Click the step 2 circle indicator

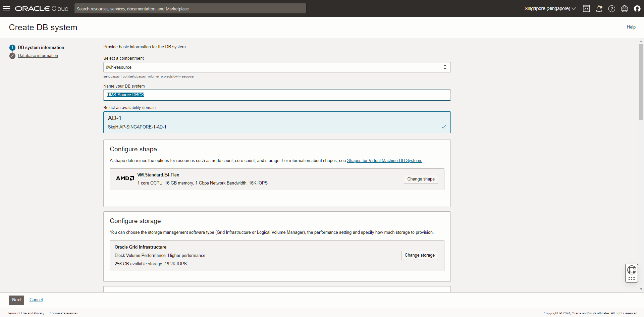tap(12, 56)
